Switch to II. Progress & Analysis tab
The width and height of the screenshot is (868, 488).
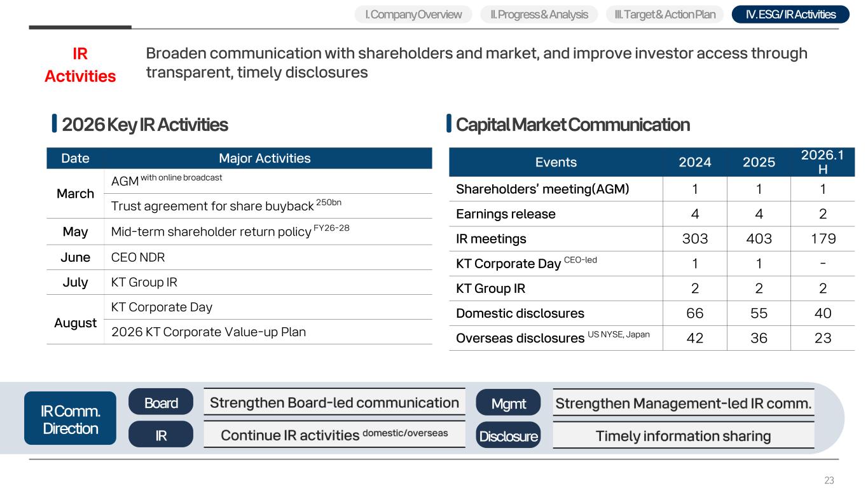[x=539, y=14]
